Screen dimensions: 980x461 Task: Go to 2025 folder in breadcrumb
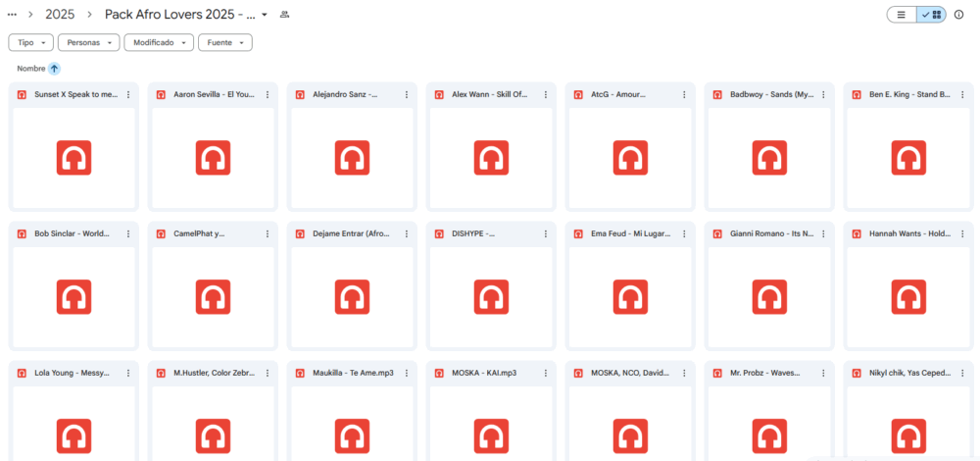(60, 15)
